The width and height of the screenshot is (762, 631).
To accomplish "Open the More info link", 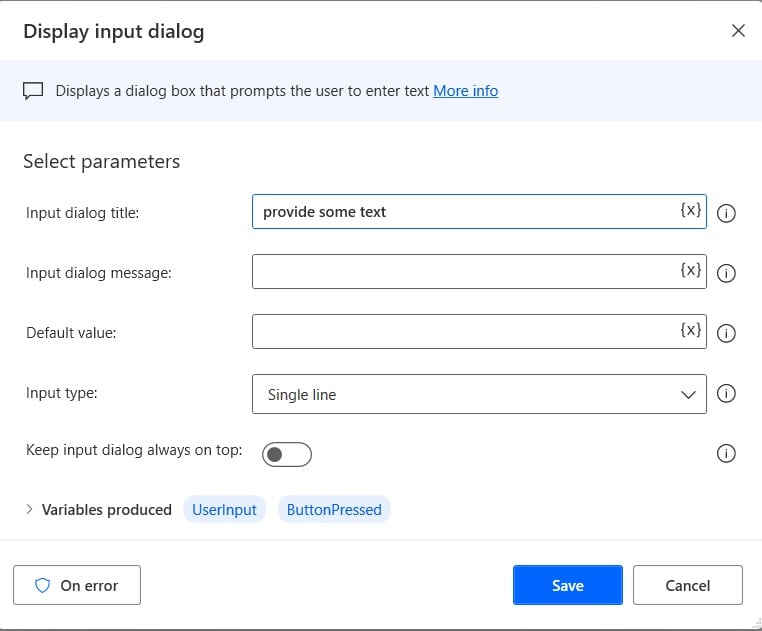I will pos(466,91).
